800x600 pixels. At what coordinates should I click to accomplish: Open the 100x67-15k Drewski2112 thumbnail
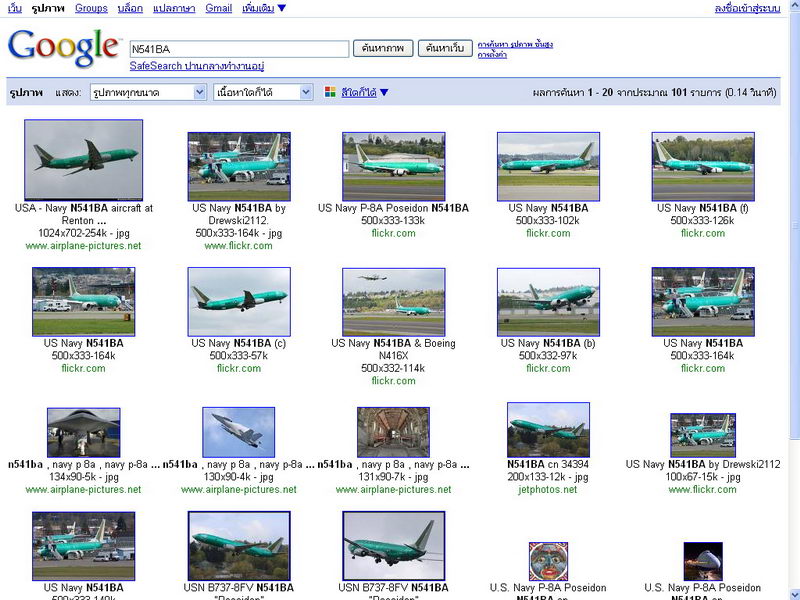[703, 435]
